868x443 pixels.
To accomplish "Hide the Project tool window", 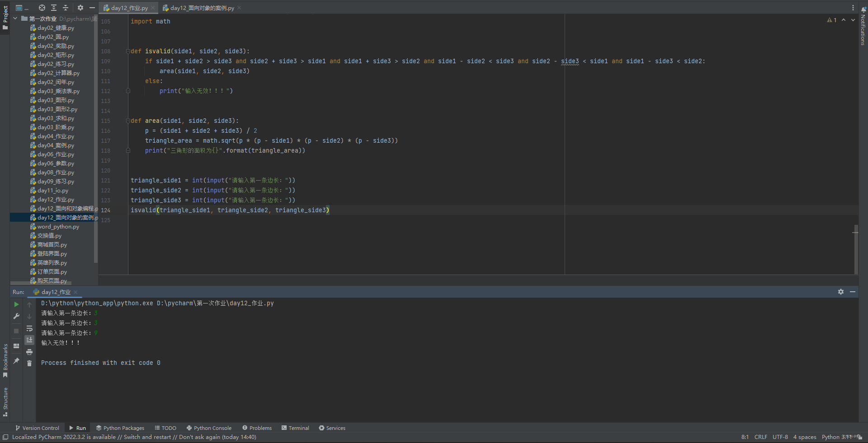I will [x=92, y=8].
